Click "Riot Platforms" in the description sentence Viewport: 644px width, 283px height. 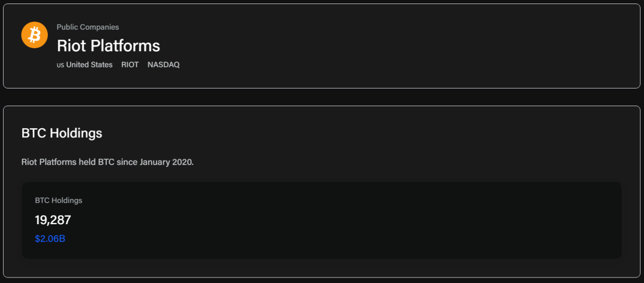[x=49, y=162]
